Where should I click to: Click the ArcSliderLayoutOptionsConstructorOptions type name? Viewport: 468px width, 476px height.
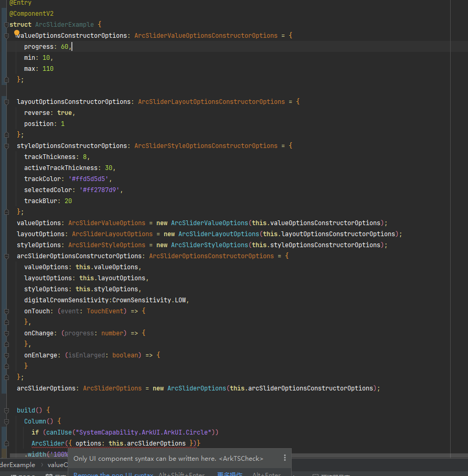coord(211,102)
